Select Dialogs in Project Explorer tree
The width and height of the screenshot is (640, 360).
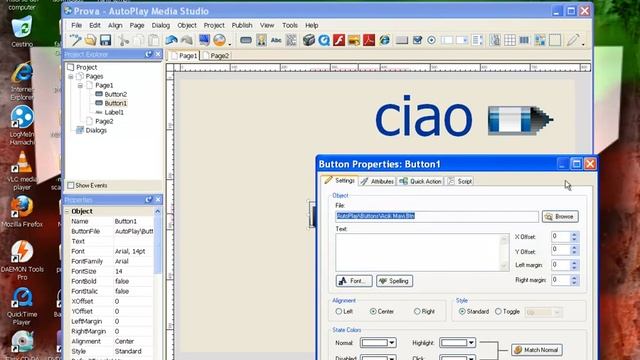[x=96, y=130]
